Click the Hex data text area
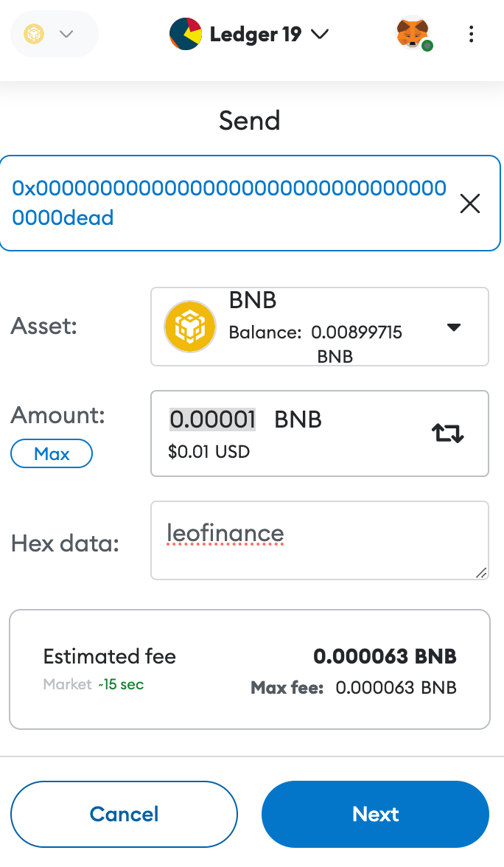 point(320,540)
